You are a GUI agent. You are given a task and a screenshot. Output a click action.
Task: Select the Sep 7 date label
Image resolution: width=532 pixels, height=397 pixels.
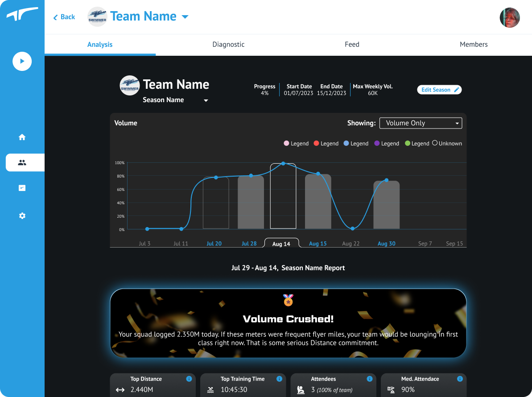pyautogui.click(x=425, y=244)
